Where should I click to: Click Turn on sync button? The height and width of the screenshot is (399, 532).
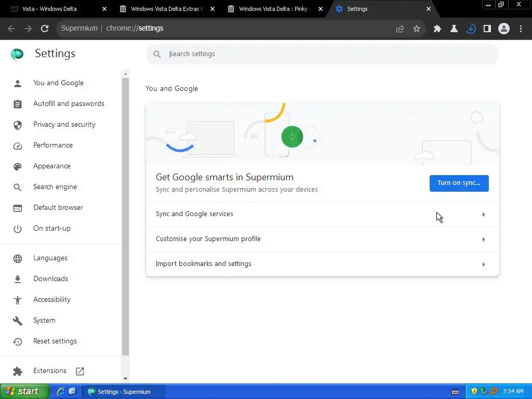pos(459,183)
